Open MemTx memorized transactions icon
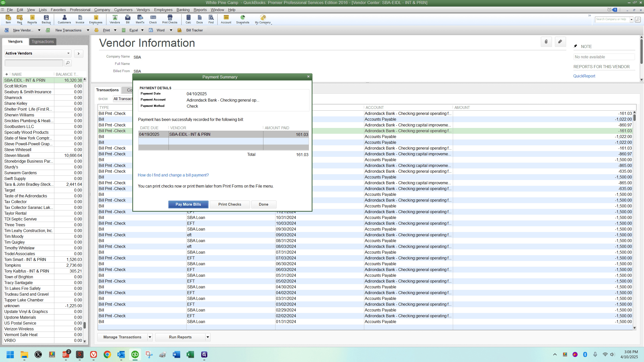This screenshot has height=362, width=644. pos(140,19)
